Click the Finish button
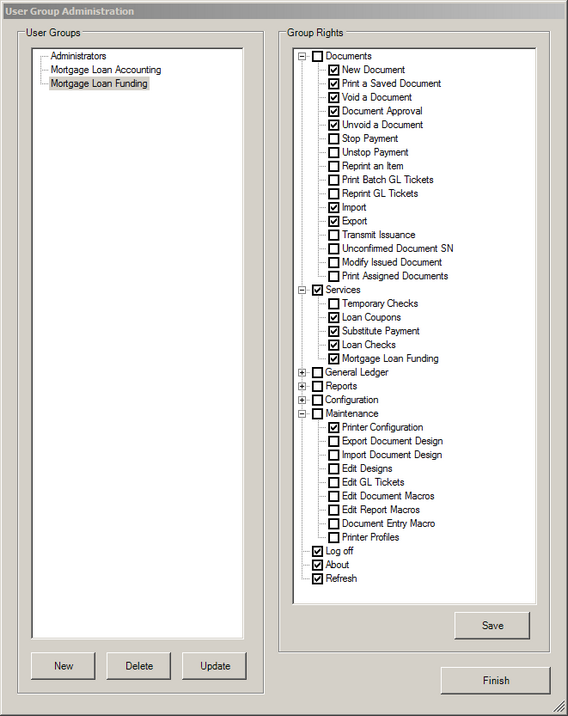The image size is (568, 716). coord(496,680)
